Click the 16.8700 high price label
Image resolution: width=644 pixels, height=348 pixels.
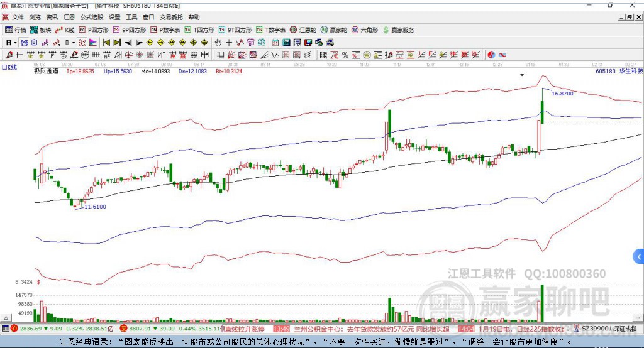562,94
